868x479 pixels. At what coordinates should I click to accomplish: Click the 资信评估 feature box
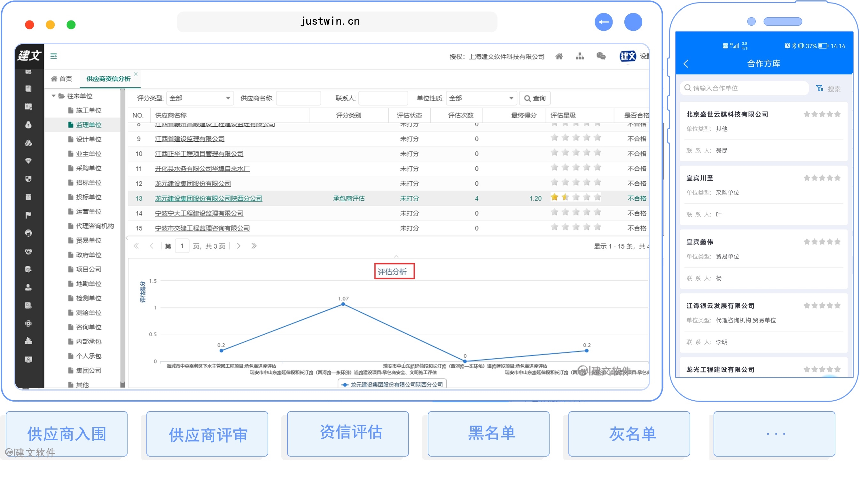(348, 434)
